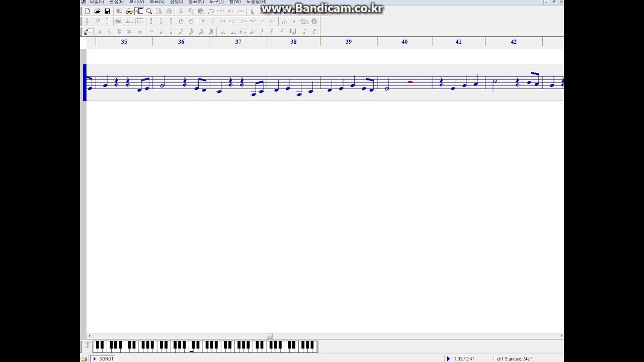The height and width of the screenshot is (362, 644).
Task: Open an existing file with folder icon
Action: tap(98, 11)
